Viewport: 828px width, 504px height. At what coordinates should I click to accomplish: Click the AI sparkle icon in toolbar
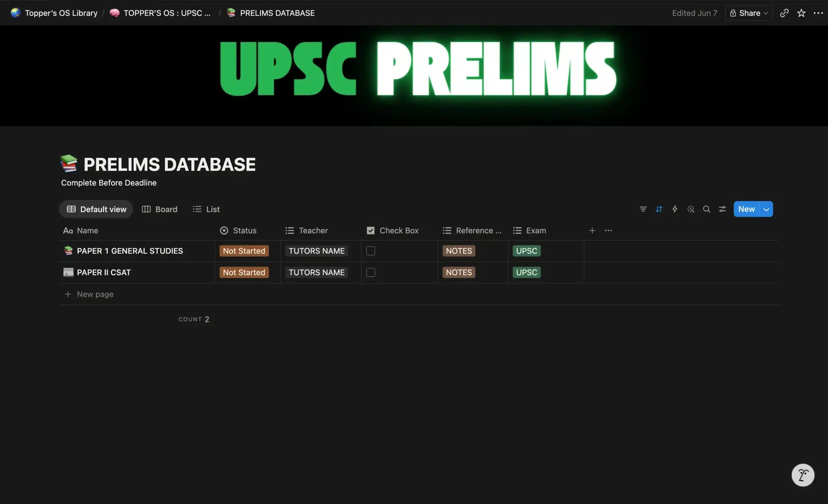tap(691, 209)
